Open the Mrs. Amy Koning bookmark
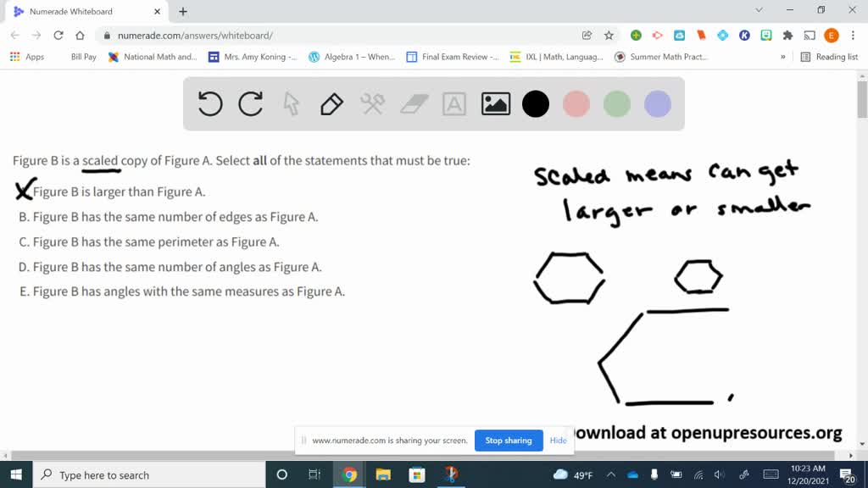 click(x=253, y=57)
